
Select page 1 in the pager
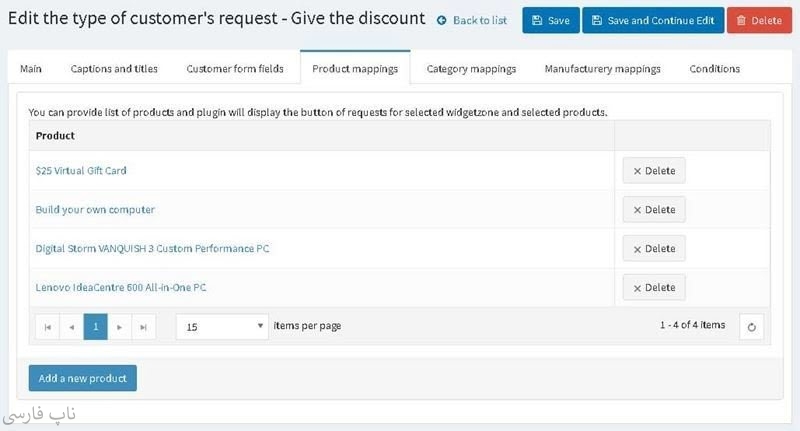(95, 326)
